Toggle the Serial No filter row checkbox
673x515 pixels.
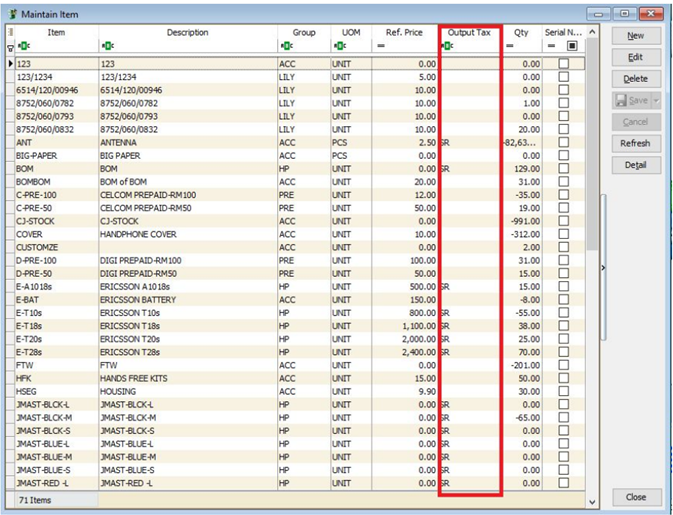coord(572,46)
